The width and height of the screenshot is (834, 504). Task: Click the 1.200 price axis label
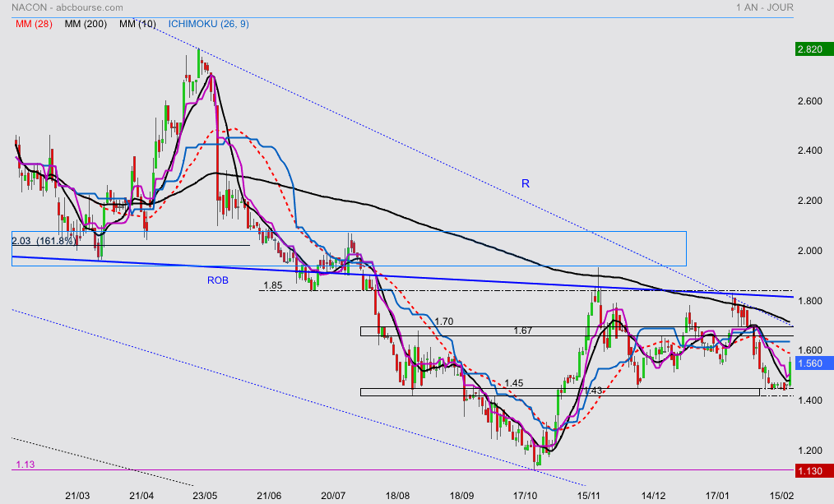click(x=810, y=451)
